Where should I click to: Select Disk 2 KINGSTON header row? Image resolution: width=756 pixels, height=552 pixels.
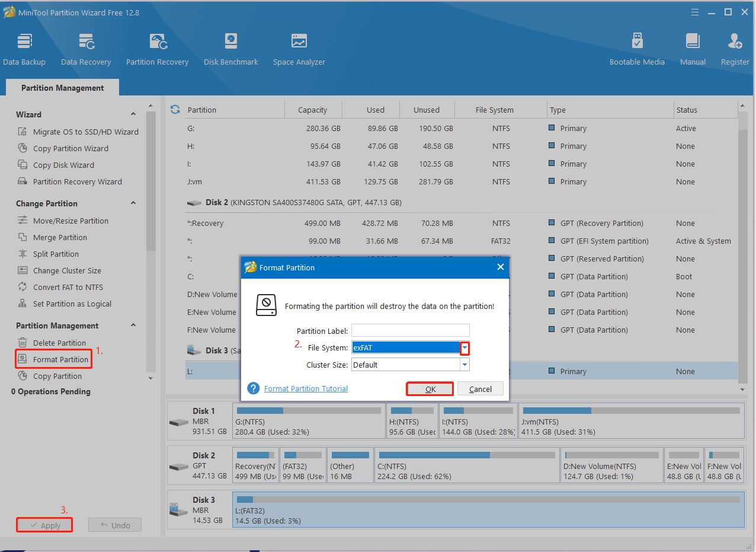[462, 202]
